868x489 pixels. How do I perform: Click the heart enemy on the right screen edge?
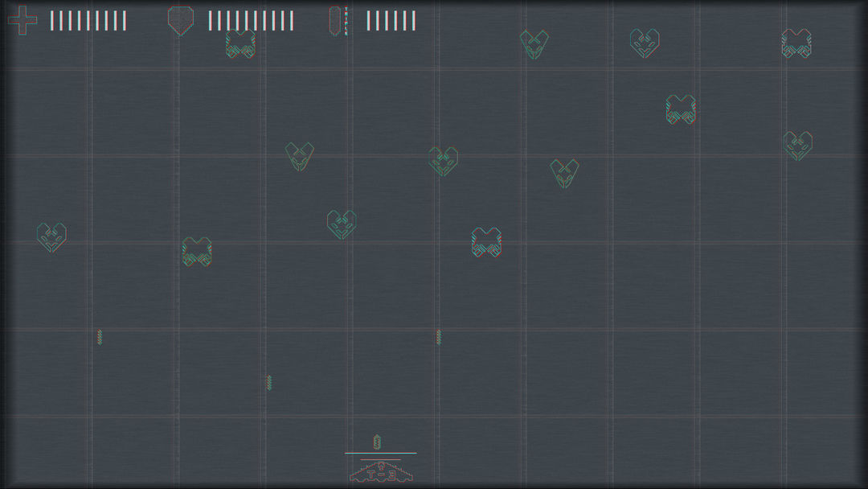pos(797,145)
